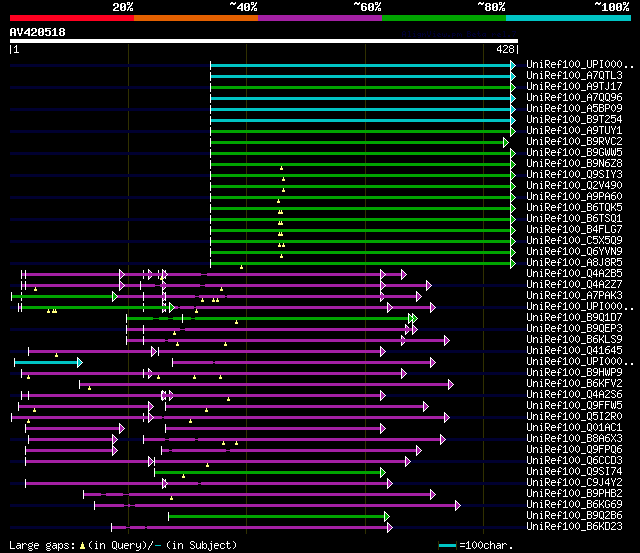640x553 pixels.
Task: Choose the UniRef100_B6KFV2 hit label
Action: (574, 384)
